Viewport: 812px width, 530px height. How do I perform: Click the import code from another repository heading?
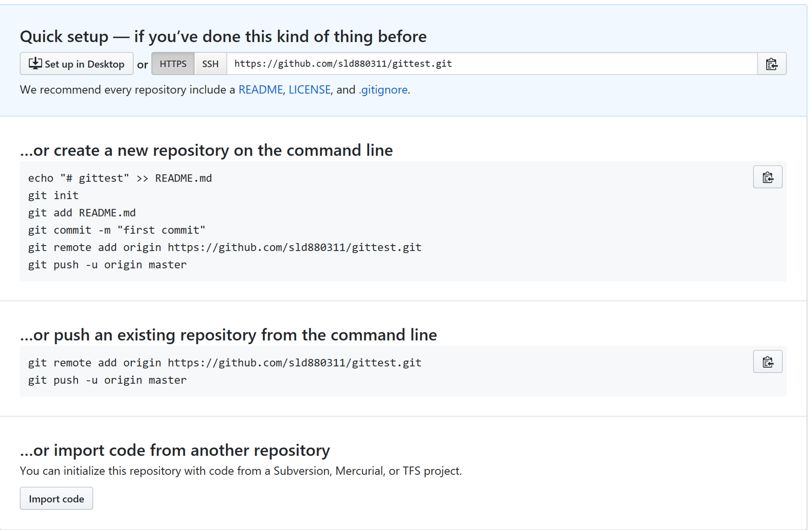175,450
